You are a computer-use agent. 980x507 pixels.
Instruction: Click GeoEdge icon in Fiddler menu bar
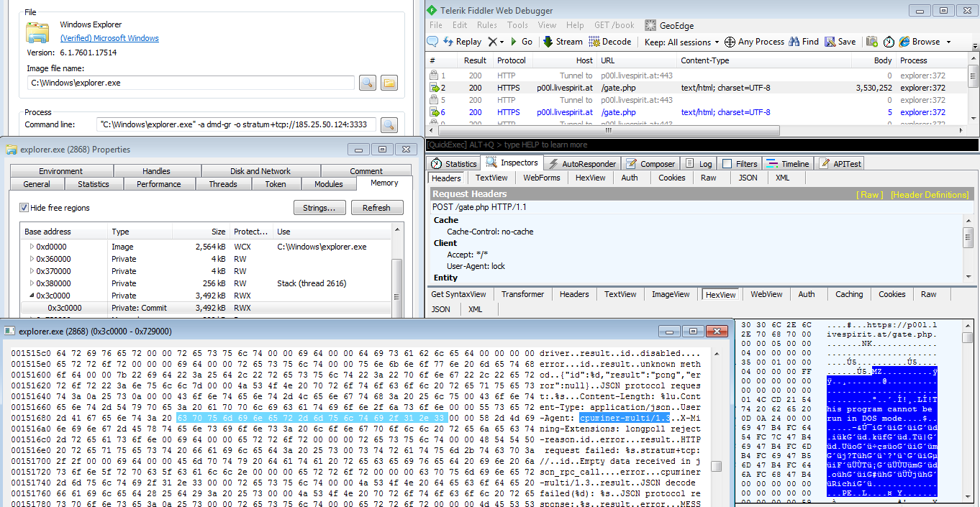(x=650, y=25)
